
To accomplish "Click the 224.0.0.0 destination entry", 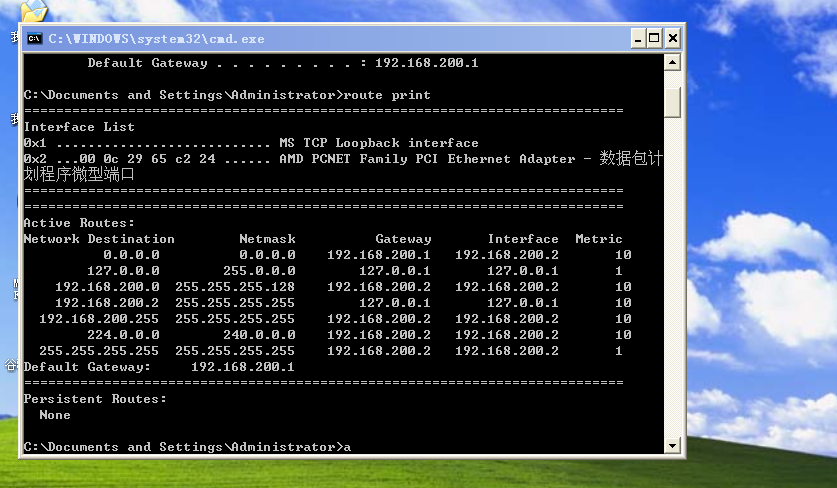I will pyautogui.click(x=123, y=335).
